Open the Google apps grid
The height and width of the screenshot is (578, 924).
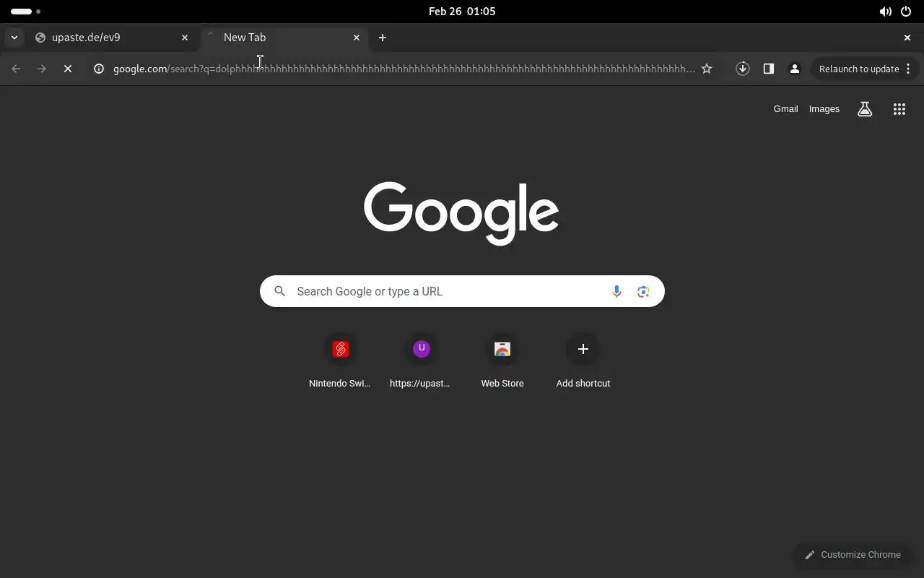pos(899,109)
